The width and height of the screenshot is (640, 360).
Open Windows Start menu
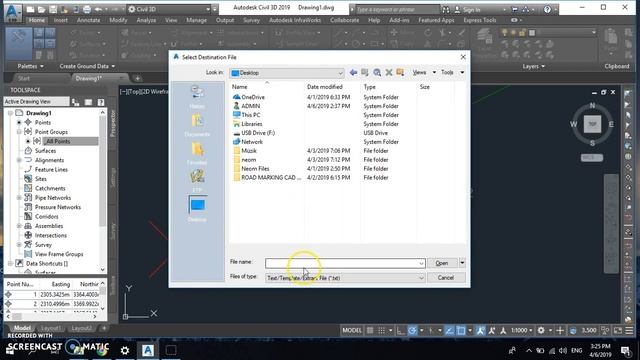point(10,350)
